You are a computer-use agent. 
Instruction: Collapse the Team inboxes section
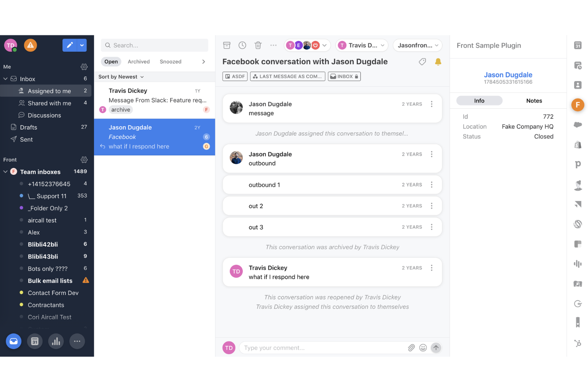[x=6, y=172]
